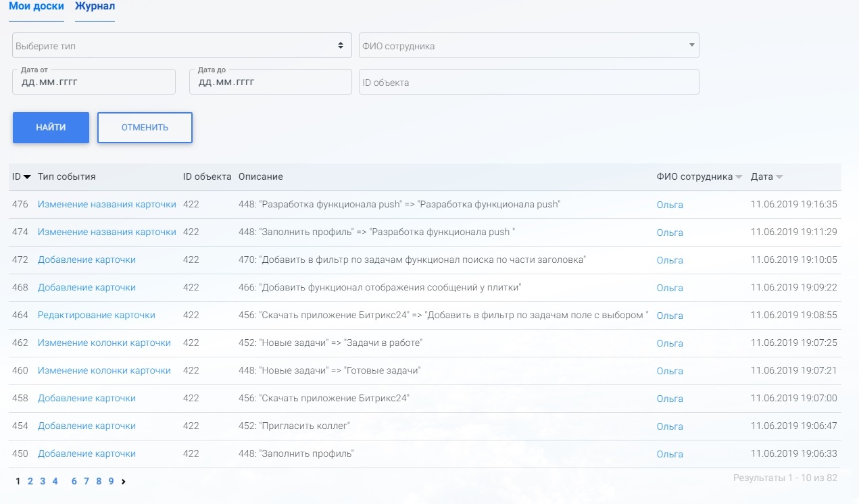
Task: Open the Журнал tab
Action: [x=95, y=7]
